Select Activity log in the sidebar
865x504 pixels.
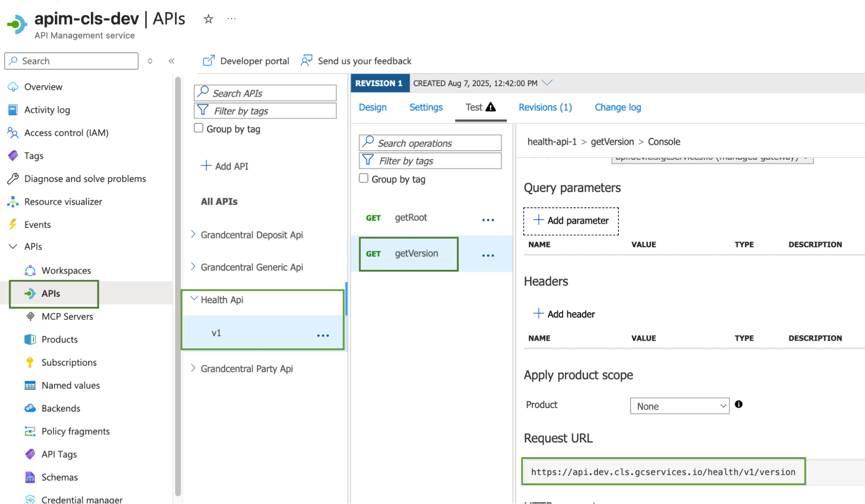tap(47, 109)
